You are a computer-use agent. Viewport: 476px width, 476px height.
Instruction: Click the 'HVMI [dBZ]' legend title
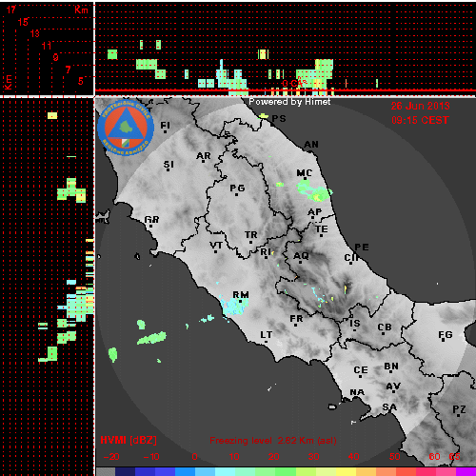[129, 440]
